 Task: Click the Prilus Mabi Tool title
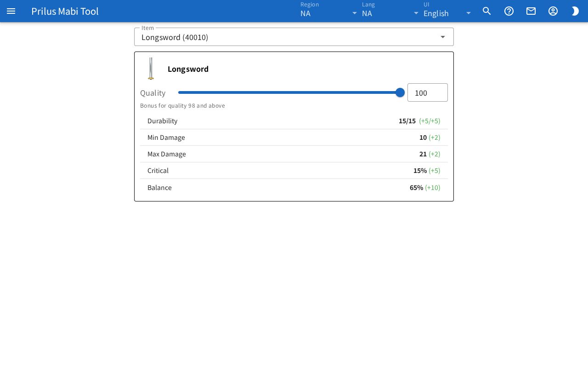click(x=65, y=11)
